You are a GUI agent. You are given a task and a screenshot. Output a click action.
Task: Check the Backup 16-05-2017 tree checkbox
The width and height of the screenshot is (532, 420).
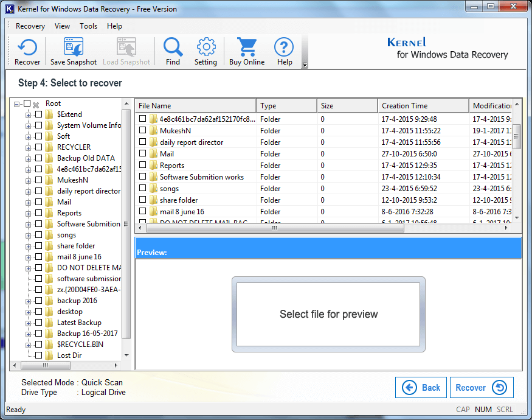click(x=39, y=334)
